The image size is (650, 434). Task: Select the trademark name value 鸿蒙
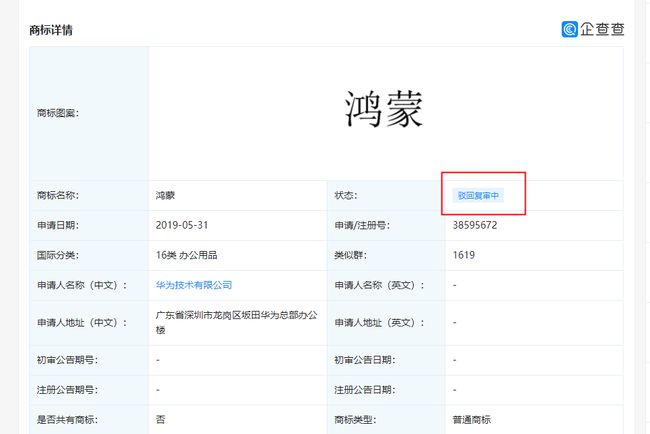(x=165, y=195)
